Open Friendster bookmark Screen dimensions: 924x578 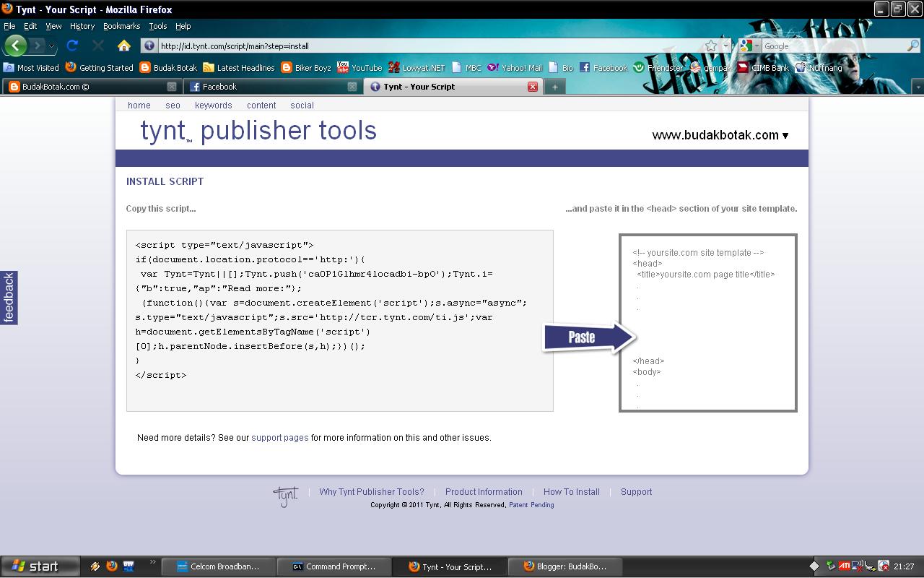tap(658, 68)
